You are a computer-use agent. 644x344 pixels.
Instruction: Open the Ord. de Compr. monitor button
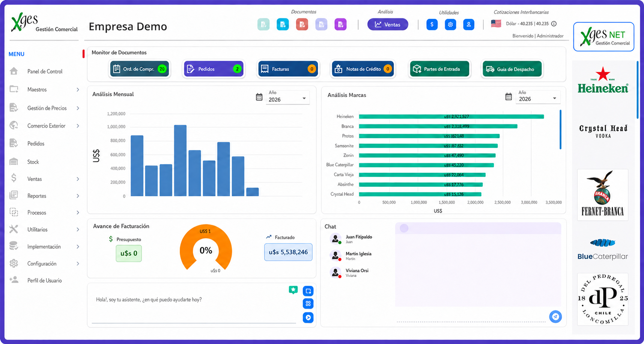(x=140, y=69)
